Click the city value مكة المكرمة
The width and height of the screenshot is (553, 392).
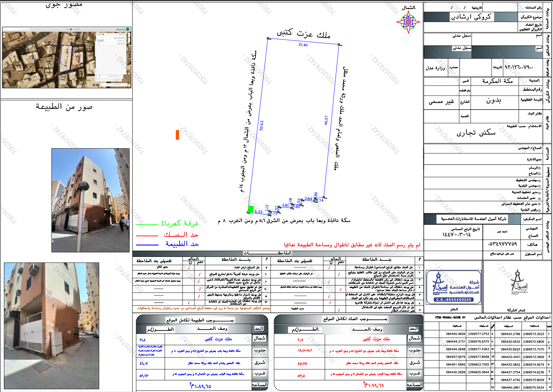(x=497, y=81)
